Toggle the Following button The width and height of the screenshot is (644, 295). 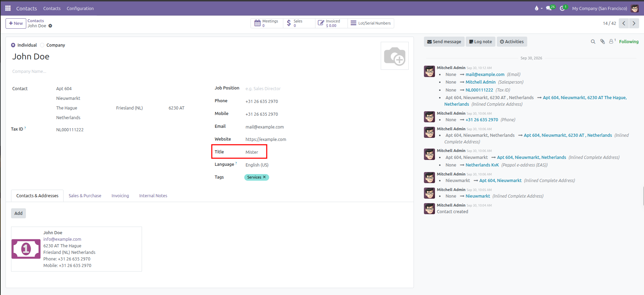pyautogui.click(x=629, y=42)
